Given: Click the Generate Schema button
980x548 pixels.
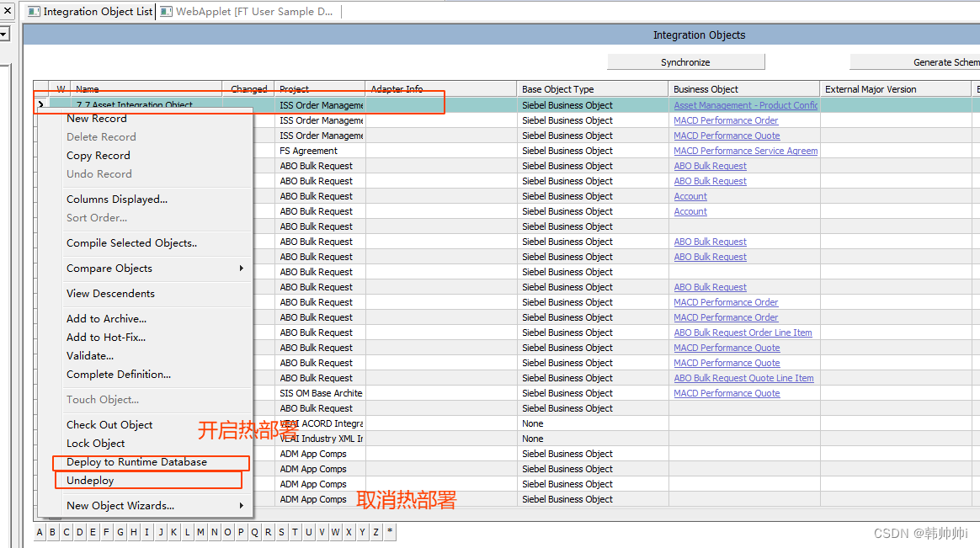Looking at the screenshot, I should [x=915, y=61].
